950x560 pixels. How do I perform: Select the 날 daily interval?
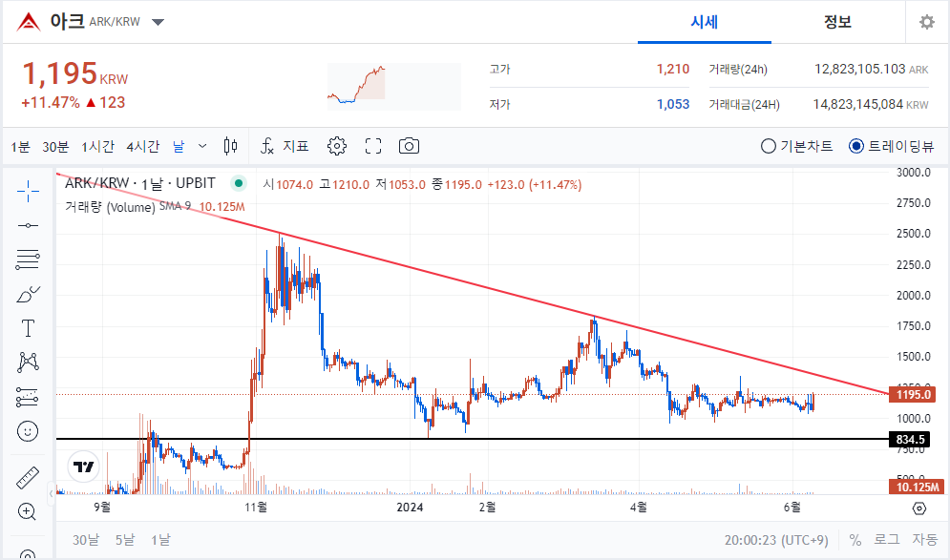pyautogui.click(x=179, y=147)
